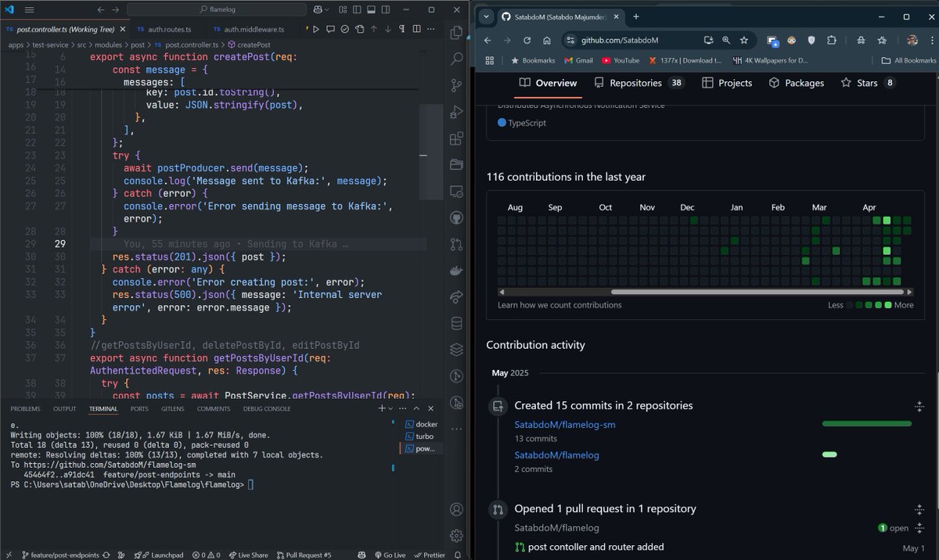
Task: Open Search in VS Code activity bar
Action: coord(457,59)
